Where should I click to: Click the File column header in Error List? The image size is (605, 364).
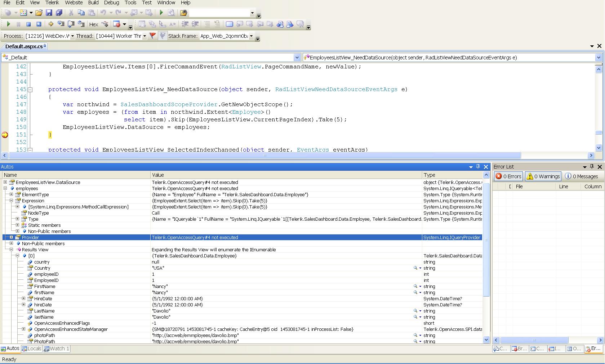[x=534, y=187]
